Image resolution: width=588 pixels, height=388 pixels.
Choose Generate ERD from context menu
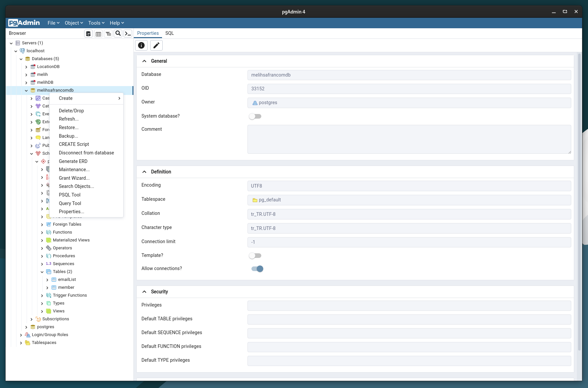click(x=86, y=161)
